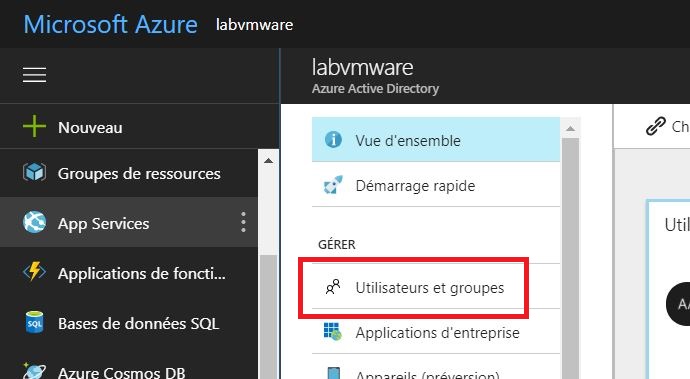Viewport: 690px width, 379px height.
Task: Click the Vue d'ensemble info icon
Action: (333, 140)
